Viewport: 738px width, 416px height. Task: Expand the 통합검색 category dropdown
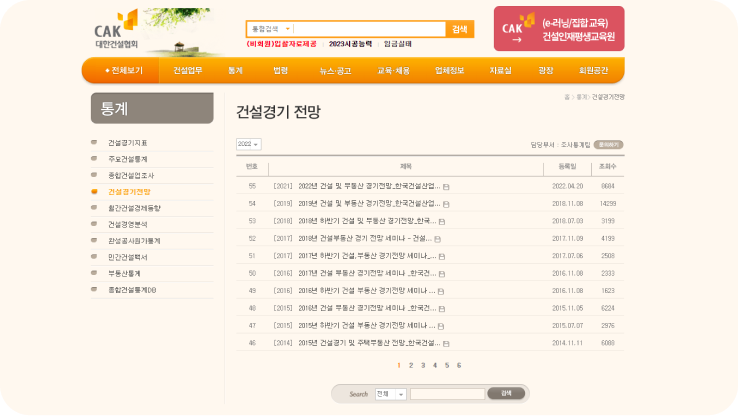pos(270,29)
